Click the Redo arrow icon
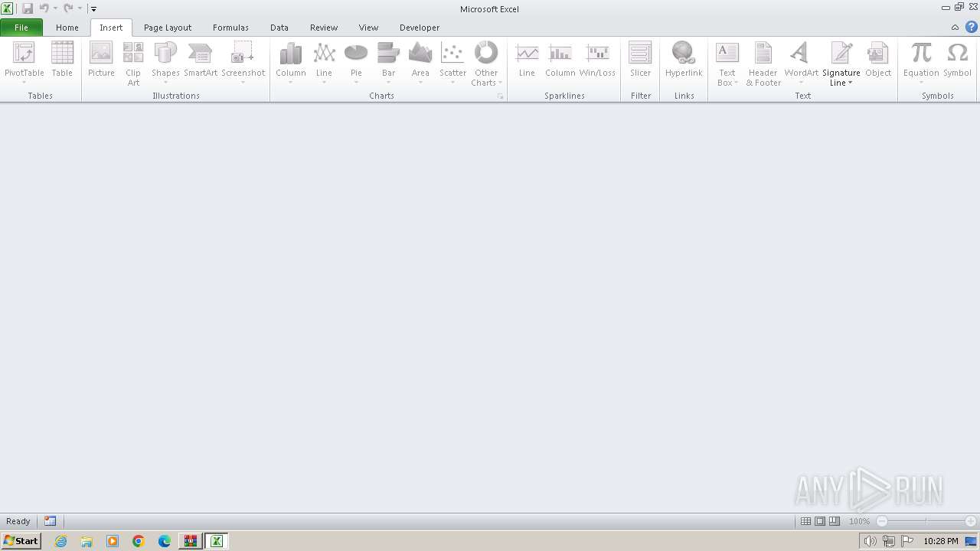The height and width of the screenshot is (551, 980). [x=69, y=8]
